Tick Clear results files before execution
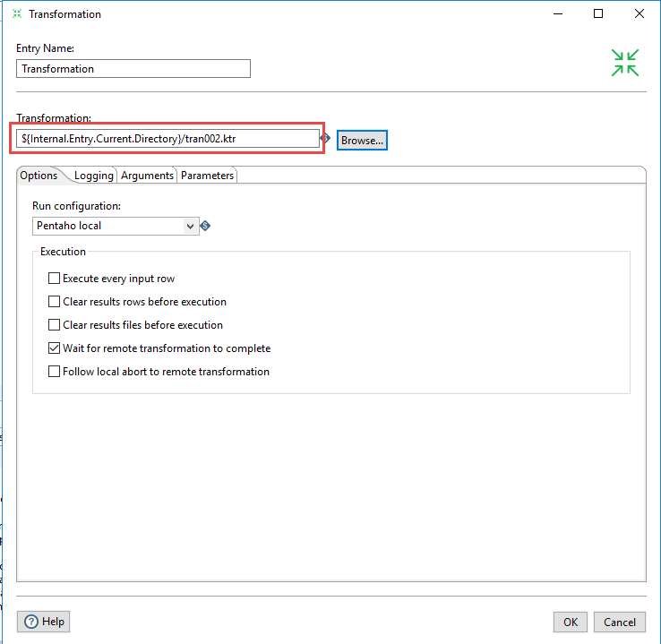 tap(55, 325)
